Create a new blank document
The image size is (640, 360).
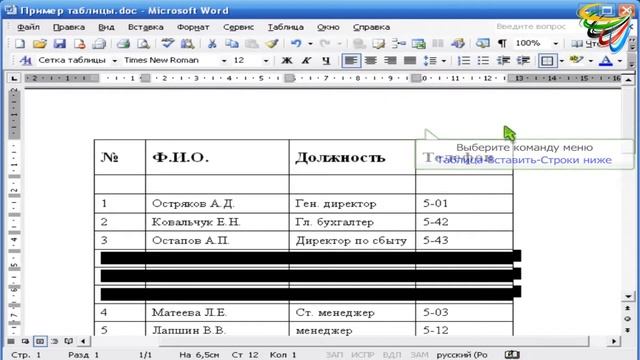20,43
